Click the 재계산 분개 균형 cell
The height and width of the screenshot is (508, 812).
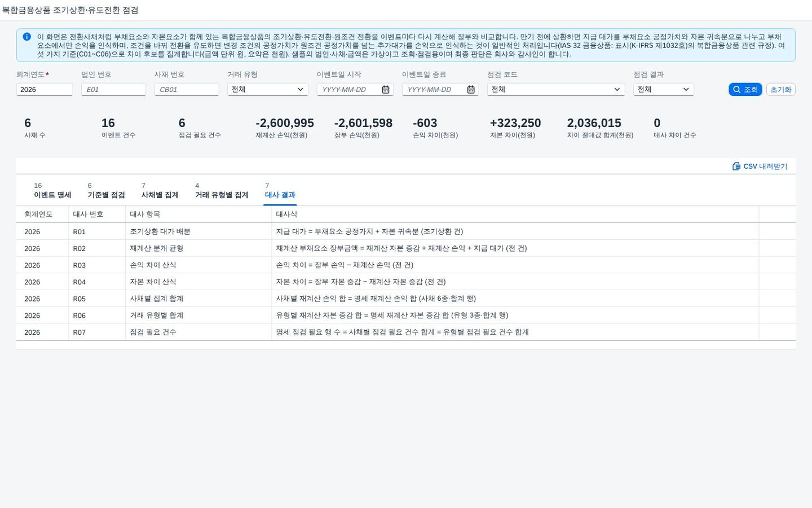pyautogui.click(x=198, y=248)
